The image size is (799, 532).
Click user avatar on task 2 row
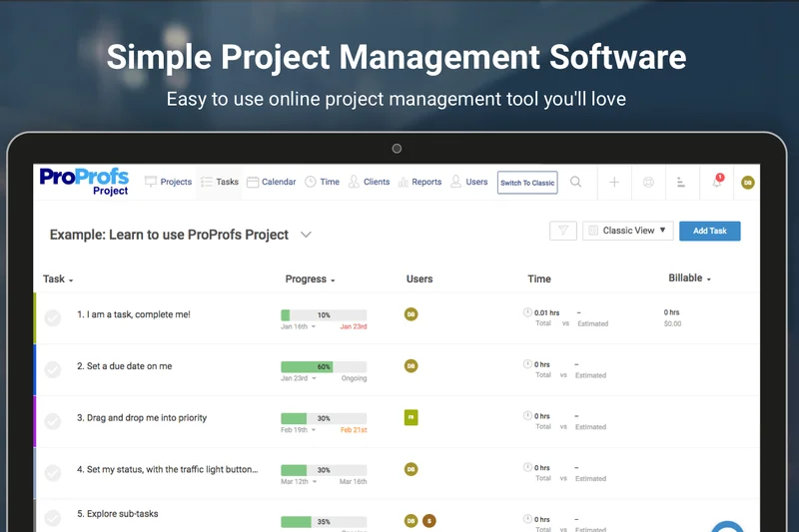tap(411, 365)
